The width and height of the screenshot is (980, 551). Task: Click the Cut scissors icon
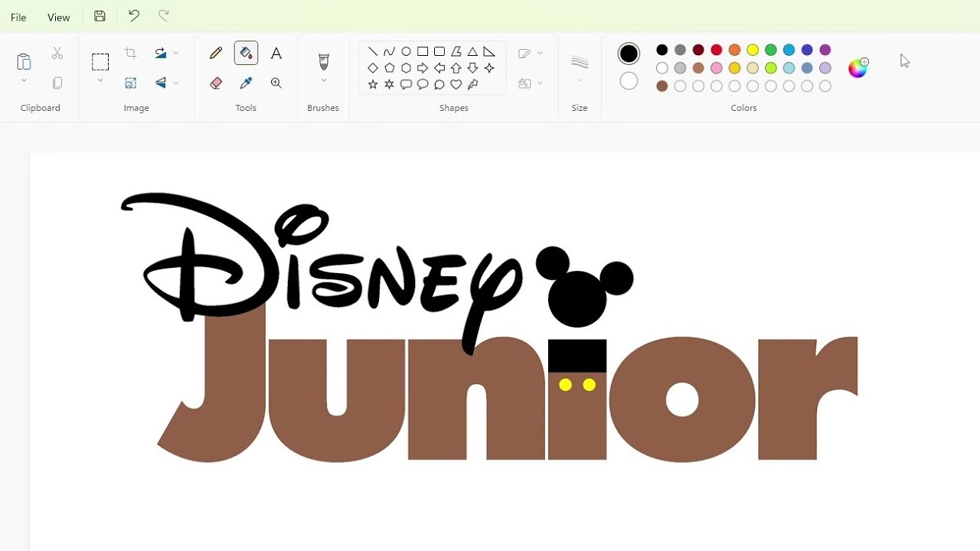[x=57, y=53]
